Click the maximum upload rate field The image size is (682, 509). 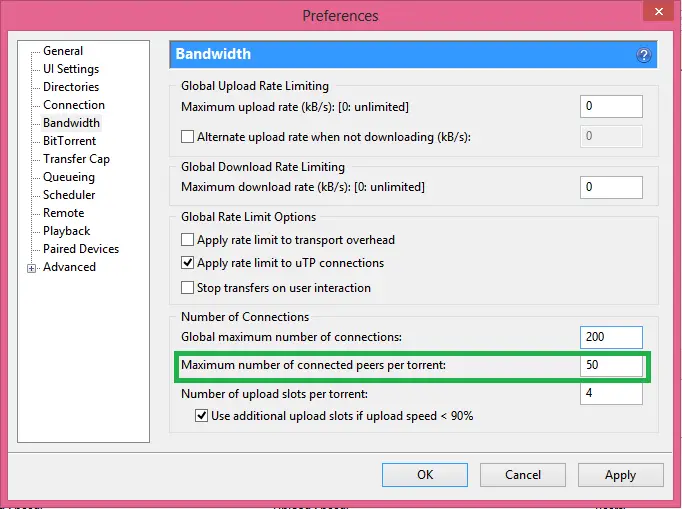pyautogui.click(x=611, y=106)
